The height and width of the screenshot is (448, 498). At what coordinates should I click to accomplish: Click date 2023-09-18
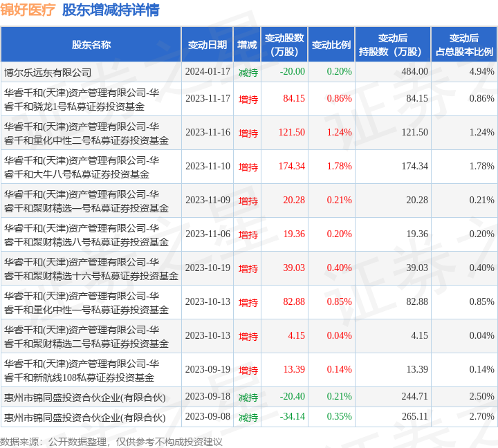click(207, 398)
